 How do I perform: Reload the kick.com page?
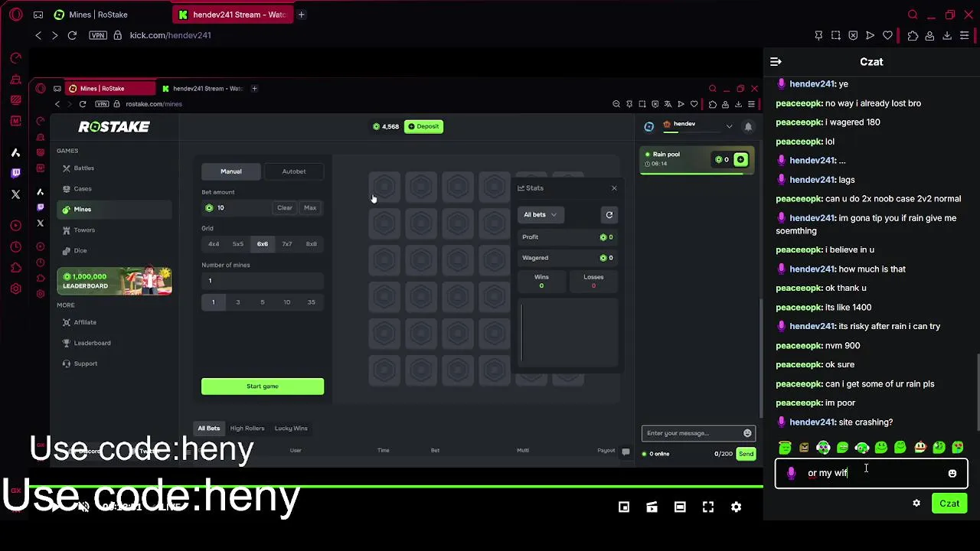[72, 35]
